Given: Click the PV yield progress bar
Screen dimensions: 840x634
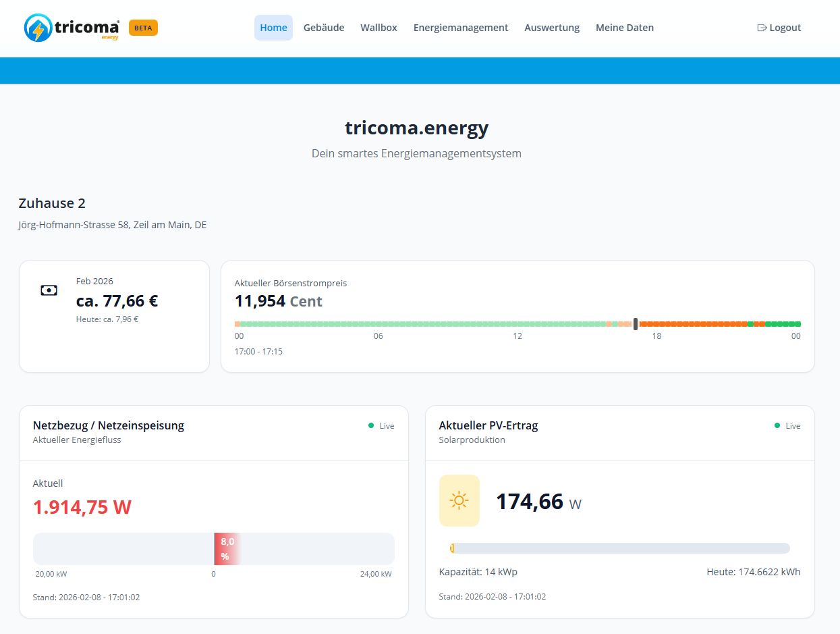Looking at the screenshot, I should (619, 548).
